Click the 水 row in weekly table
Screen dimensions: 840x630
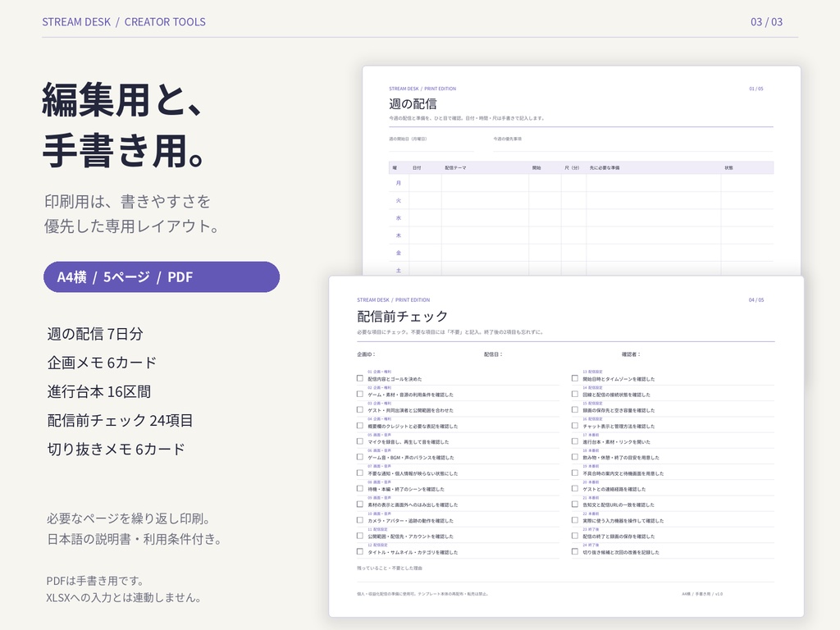pos(582,218)
